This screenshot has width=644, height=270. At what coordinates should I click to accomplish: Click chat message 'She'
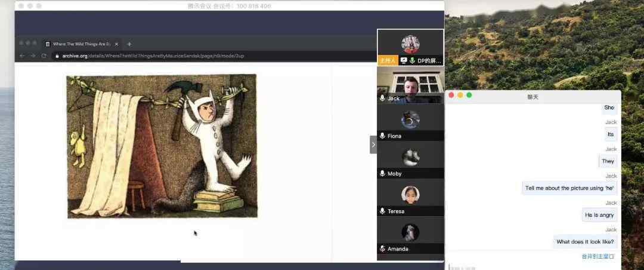point(609,108)
